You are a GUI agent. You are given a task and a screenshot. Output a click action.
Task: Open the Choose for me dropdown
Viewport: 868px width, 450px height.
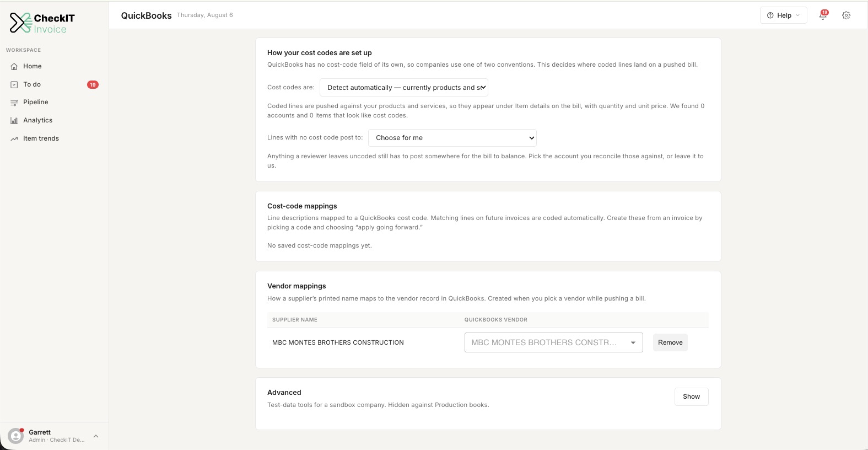pyautogui.click(x=452, y=138)
